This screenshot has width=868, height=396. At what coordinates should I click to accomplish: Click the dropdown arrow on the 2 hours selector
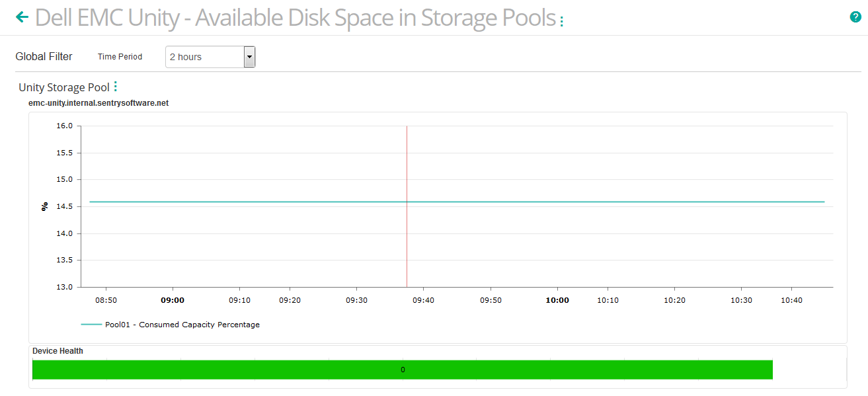[x=249, y=56]
